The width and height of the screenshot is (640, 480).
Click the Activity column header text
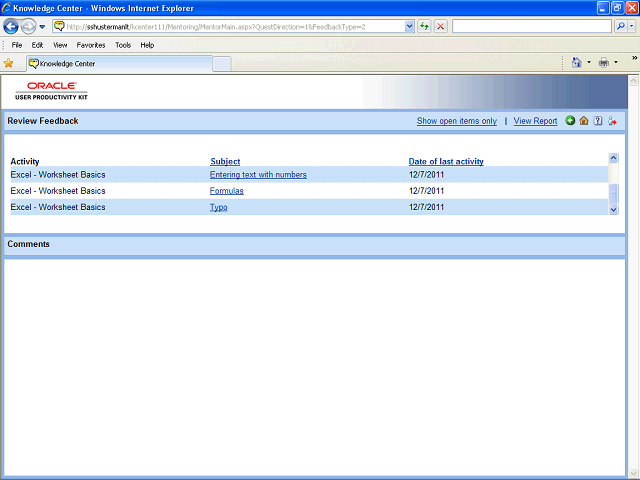(25, 162)
